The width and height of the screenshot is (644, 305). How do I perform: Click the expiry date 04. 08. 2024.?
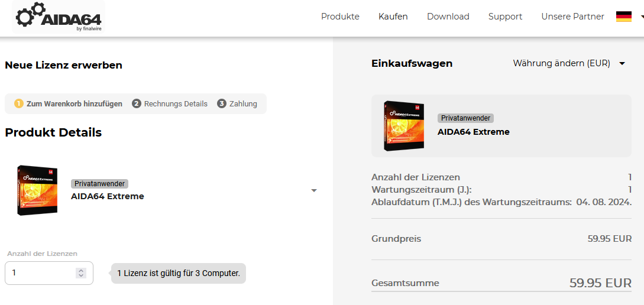coord(604,202)
